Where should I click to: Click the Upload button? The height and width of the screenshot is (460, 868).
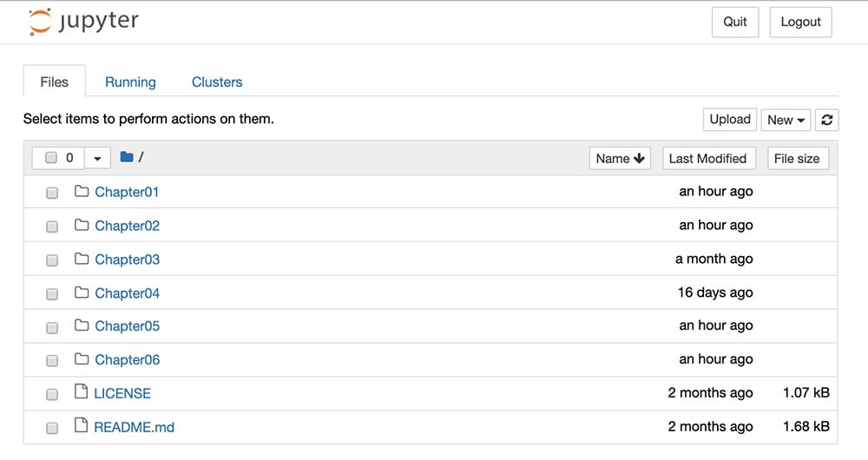[x=729, y=120]
